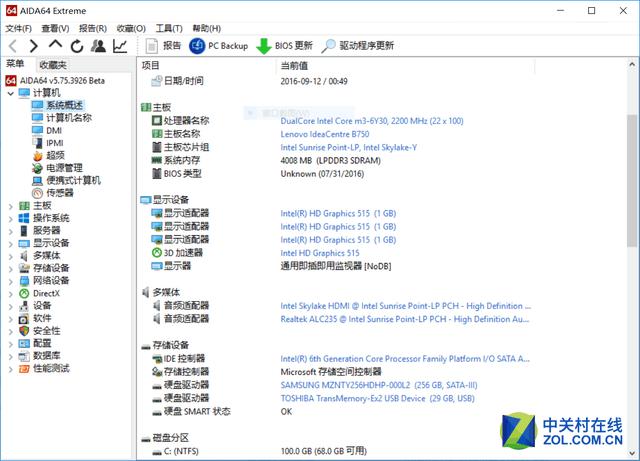Collapse the 计算机 tree node
The height and width of the screenshot is (461, 640).
tap(11, 93)
